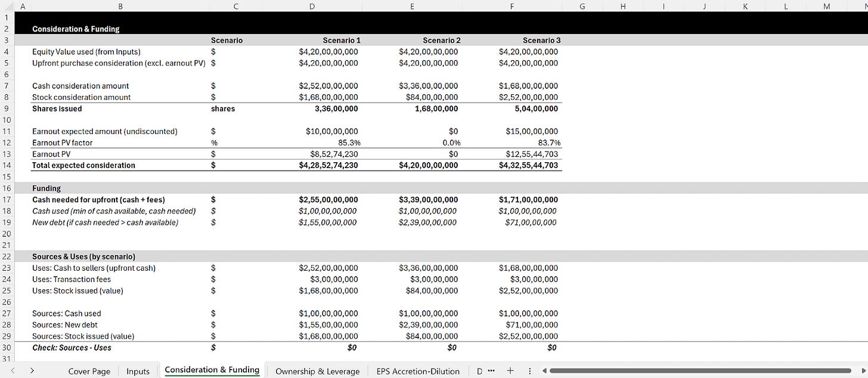Select row 30 header
Screen dimensions: 868x378
tap(8, 348)
